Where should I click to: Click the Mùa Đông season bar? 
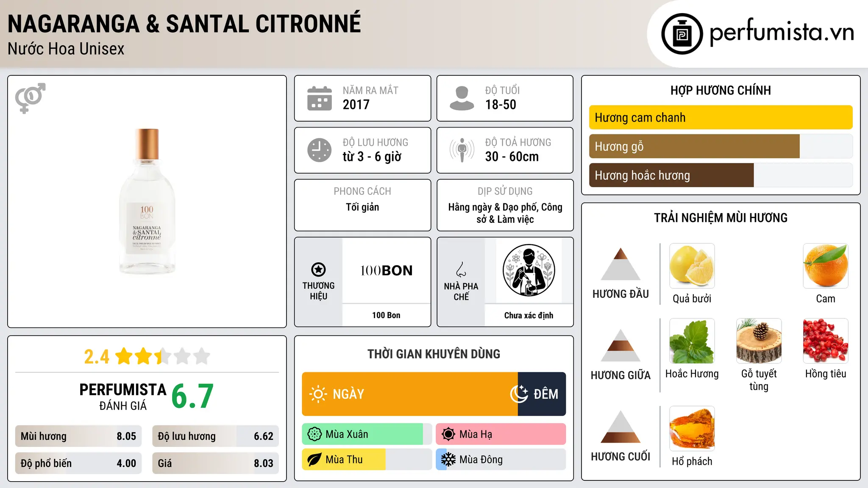[501, 460]
